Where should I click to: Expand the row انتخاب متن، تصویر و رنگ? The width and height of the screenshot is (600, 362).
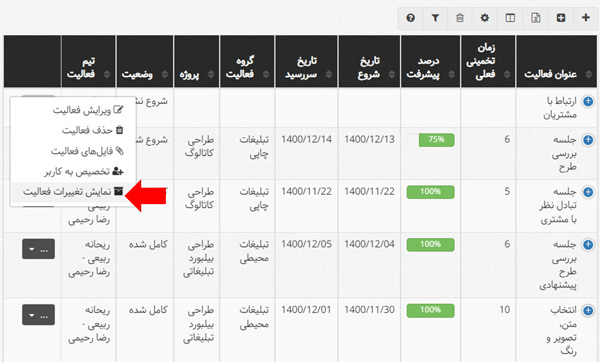(x=588, y=310)
